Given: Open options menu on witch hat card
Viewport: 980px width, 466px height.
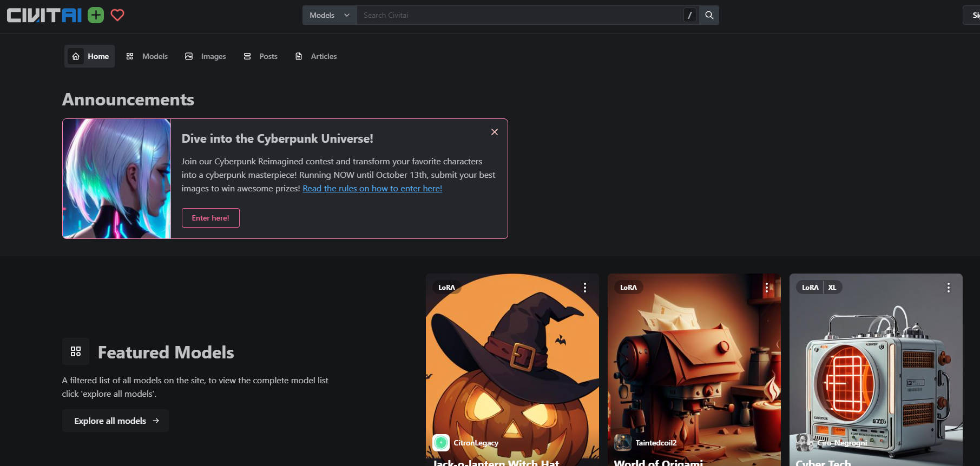Looking at the screenshot, I should [584, 288].
